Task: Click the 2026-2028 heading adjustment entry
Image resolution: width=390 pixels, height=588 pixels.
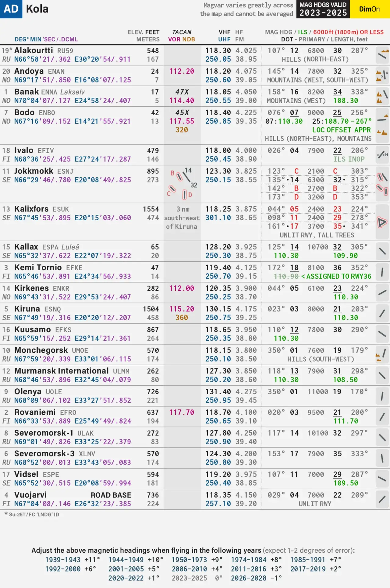Action: pos(256,578)
